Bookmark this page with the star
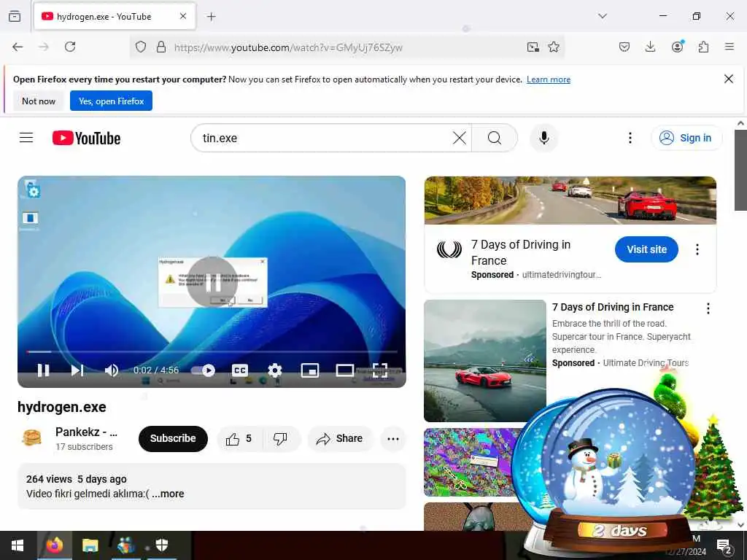The image size is (747, 560). pos(554,47)
